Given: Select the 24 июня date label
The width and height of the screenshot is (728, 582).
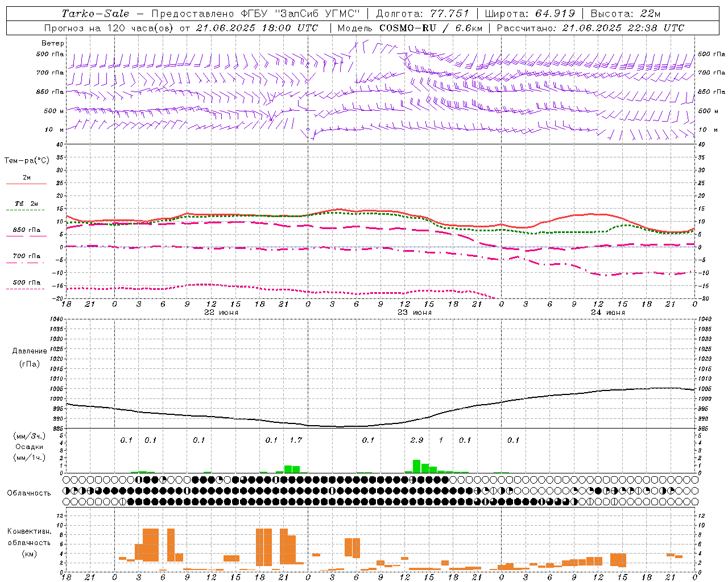Looking at the screenshot, I should [x=607, y=313].
